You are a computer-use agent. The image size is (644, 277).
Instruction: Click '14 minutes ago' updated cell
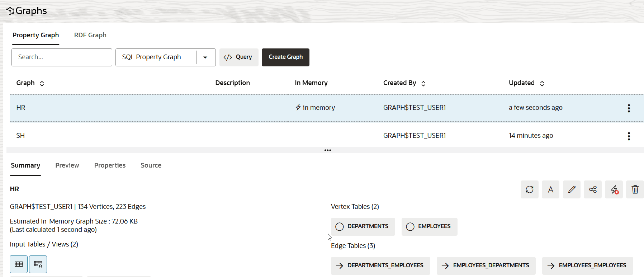[x=531, y=136]
